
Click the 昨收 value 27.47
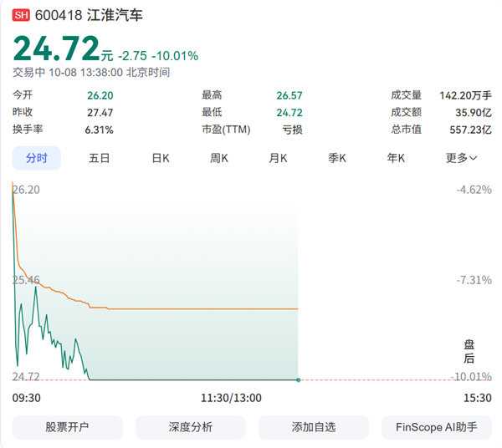pyautogui.click(x=100, y=113)
